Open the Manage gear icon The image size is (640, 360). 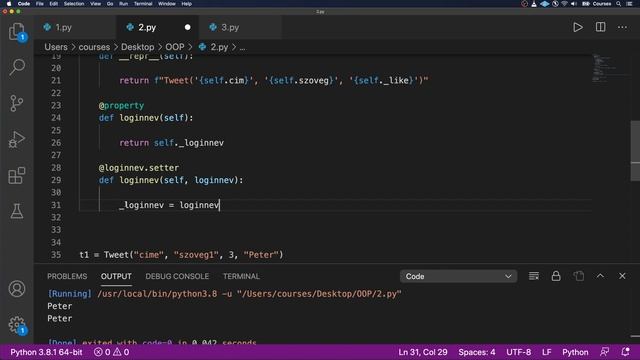point(17,324)
